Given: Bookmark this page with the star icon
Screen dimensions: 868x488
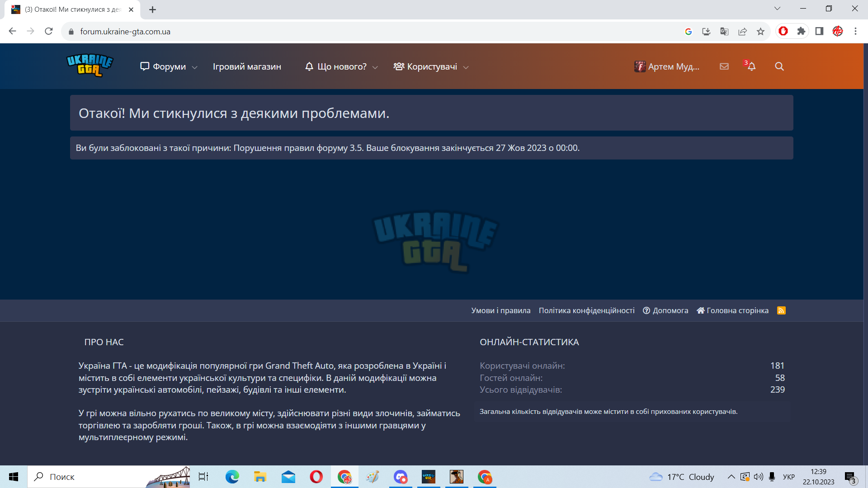Looking at the screenshot, I should 760,32.
